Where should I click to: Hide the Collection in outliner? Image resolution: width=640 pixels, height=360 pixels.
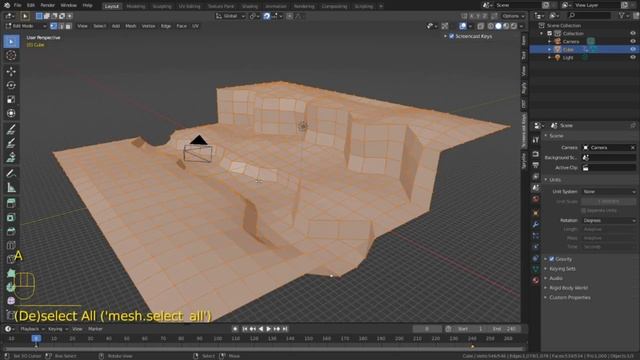(x=633, y=33)
